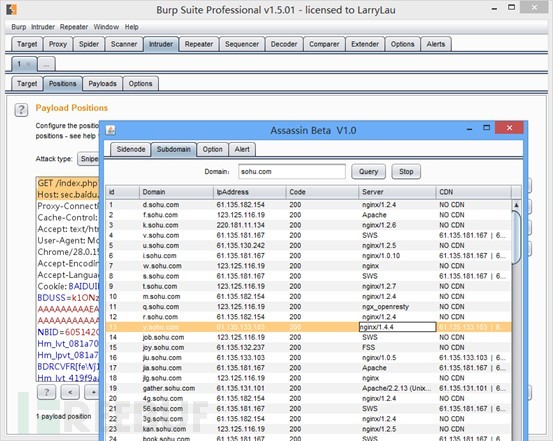Viewport: 553px width, 441px height.
Task: Click the GET /index.php request line
Action: coord(67,183)
